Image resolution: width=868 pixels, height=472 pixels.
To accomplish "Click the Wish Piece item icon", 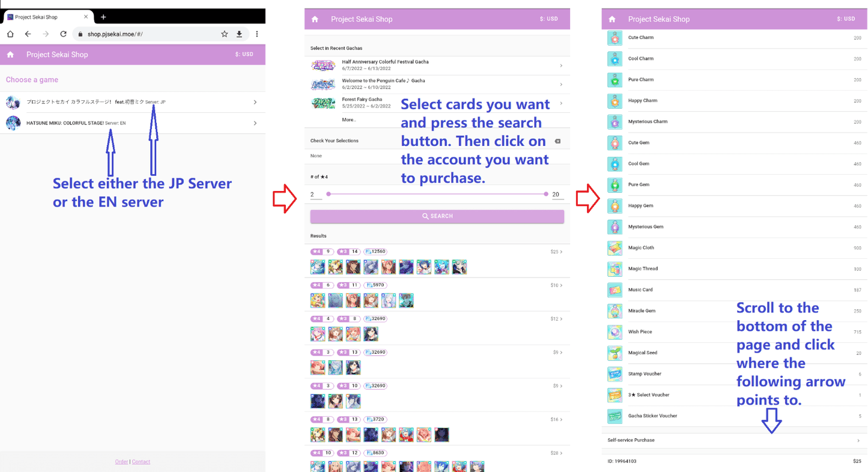I will [615, 332].
